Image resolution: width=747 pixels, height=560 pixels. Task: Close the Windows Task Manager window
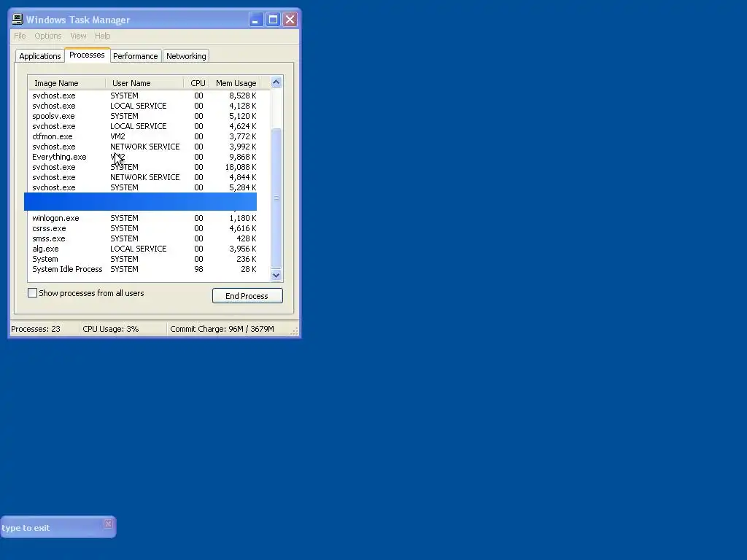tap(290, 20)
